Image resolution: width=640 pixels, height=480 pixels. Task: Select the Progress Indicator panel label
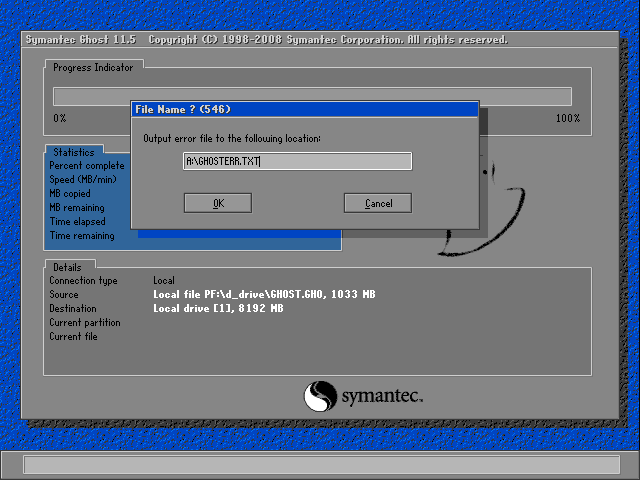click(93, 67)
